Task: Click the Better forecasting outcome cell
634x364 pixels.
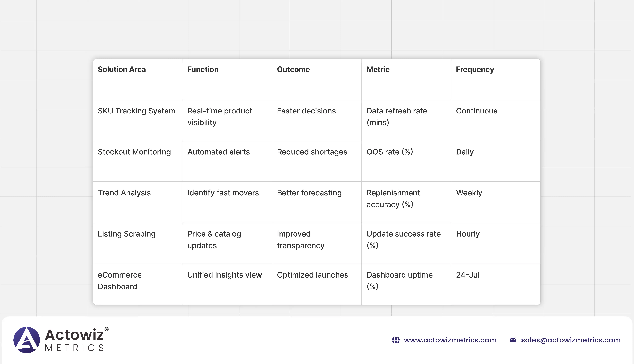Action: click(309, 193)
